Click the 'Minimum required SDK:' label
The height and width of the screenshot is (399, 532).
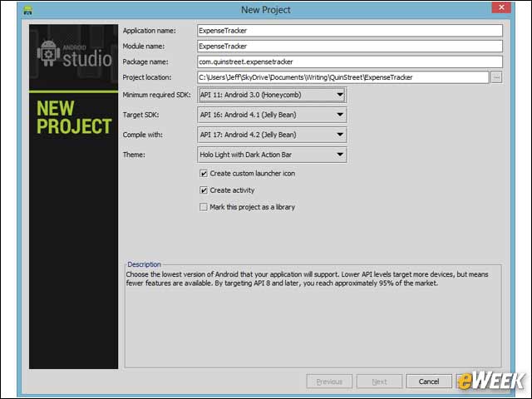point(157,95)
